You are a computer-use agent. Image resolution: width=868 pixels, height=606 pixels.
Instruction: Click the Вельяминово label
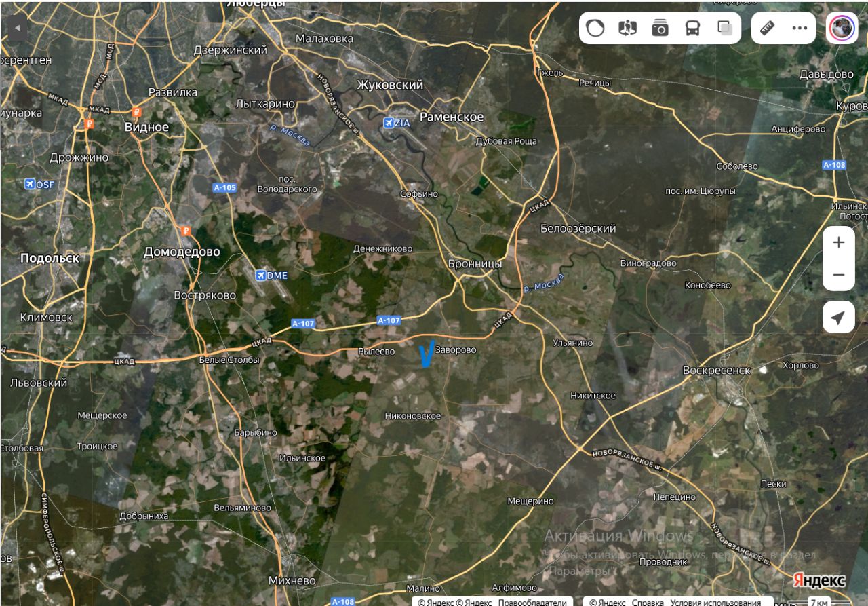[x=242, y=508]
